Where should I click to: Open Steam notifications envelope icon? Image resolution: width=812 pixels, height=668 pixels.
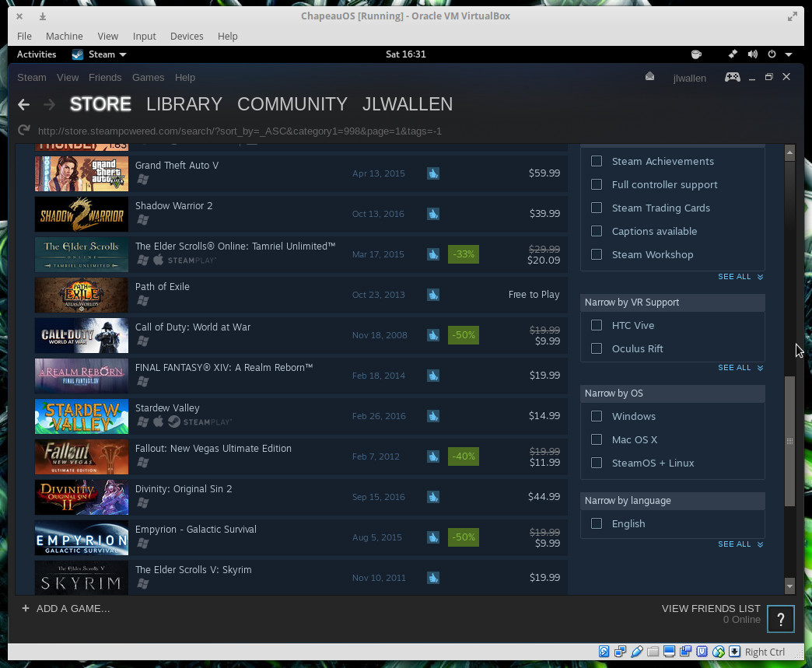click(x=650, y=77)
